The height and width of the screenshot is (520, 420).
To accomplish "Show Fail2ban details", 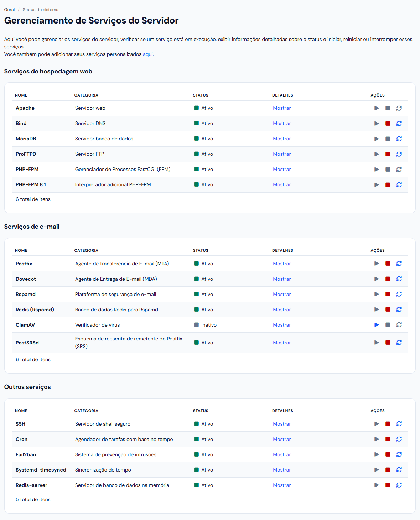I will pos(282,454).
